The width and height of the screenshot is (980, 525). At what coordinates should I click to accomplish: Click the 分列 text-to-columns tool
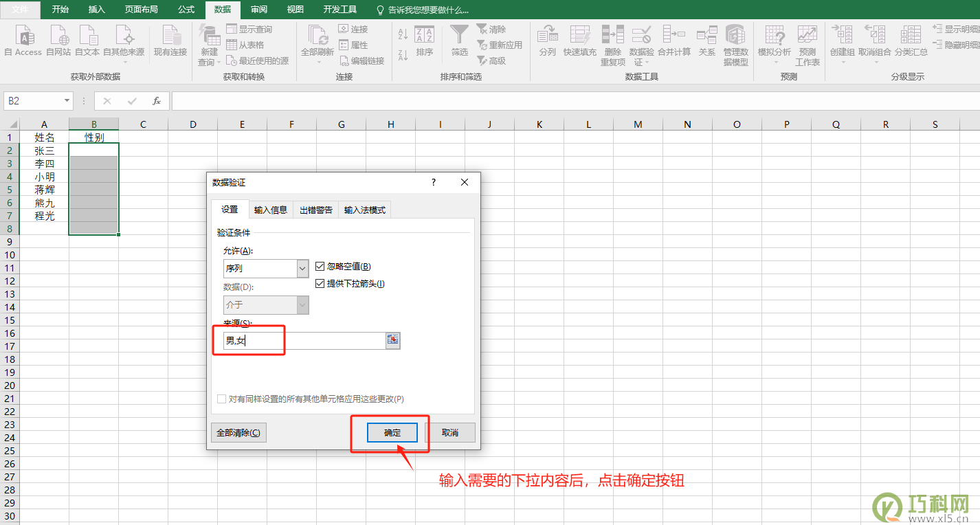coord(547,40)
